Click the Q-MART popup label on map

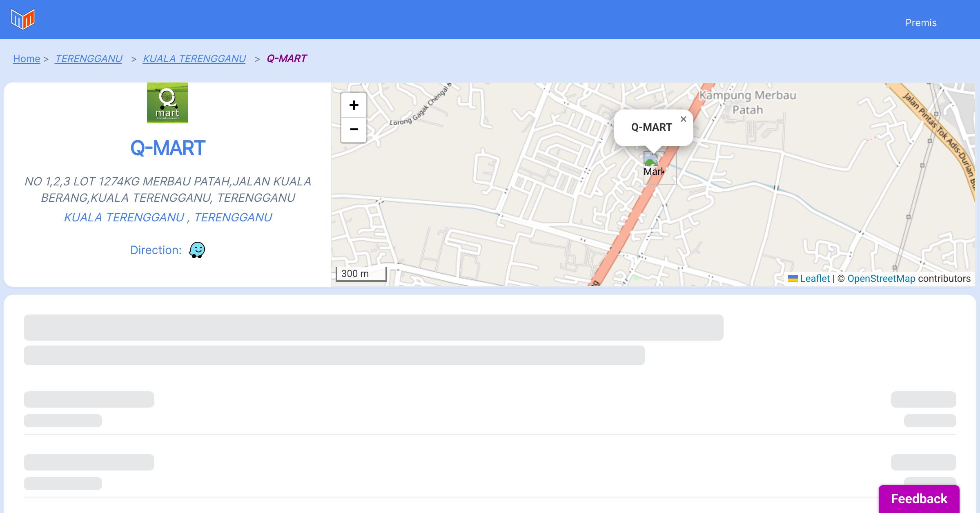pyautogui.click(x=651, y=127)
